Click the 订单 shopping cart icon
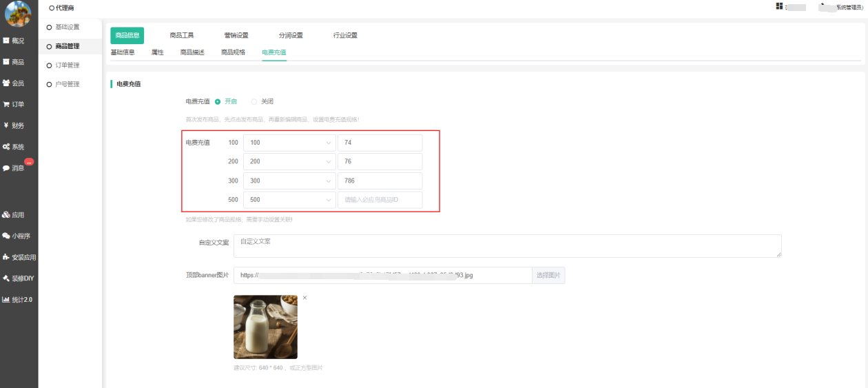Screen dimensions: 868x388 click(6, 105)
